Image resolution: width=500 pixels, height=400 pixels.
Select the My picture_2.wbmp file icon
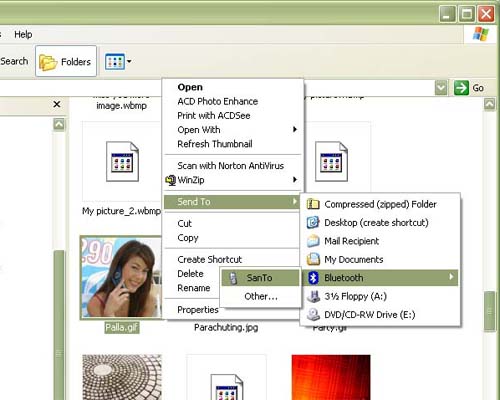click(122, 161)
